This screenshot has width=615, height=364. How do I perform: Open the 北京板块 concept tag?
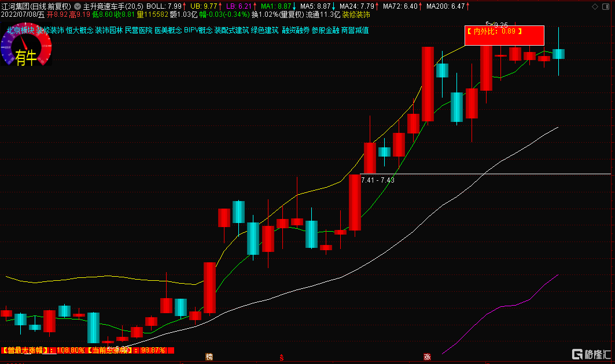pos(21,30)
